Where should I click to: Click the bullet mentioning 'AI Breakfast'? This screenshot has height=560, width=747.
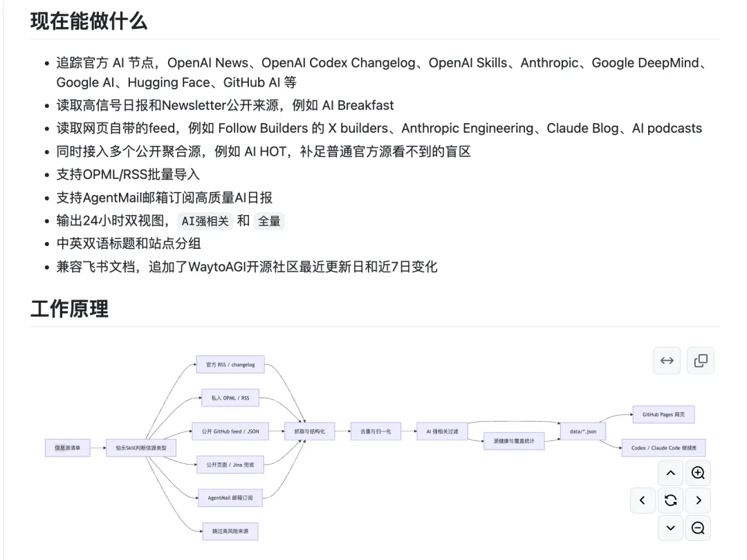pos(225,105)
